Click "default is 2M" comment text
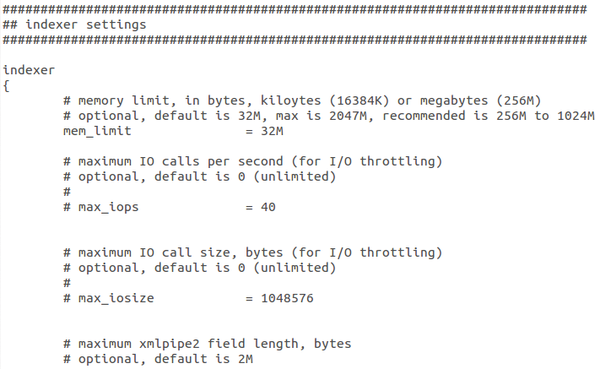 pos(203,359)
